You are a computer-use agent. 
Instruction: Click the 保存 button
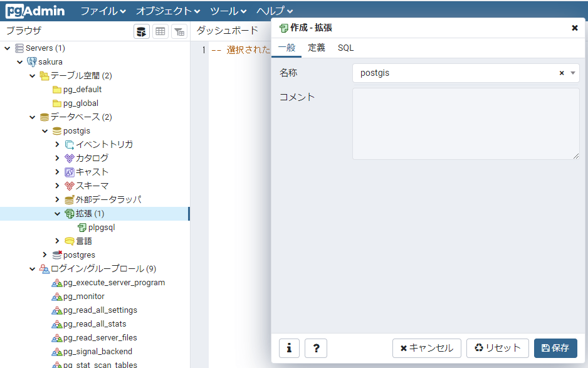coord(555,348)
